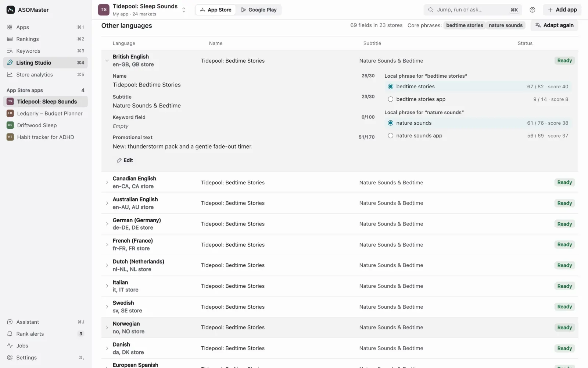Select the "nature sounds" radio option

391,123
